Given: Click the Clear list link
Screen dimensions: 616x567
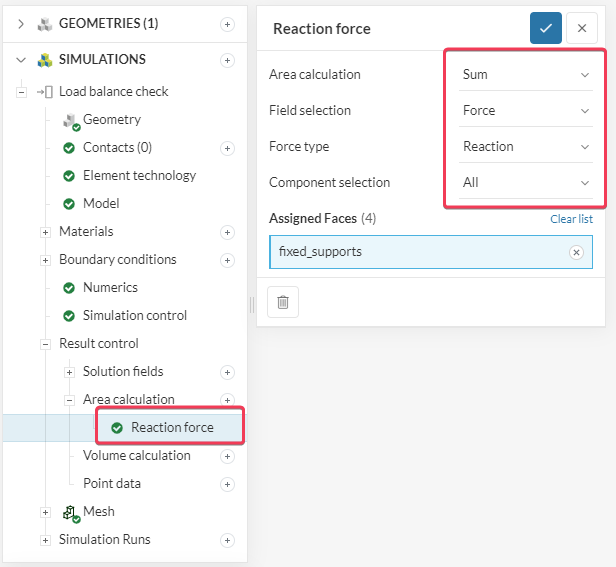Looking at the screenshot, I should (571, 219).
